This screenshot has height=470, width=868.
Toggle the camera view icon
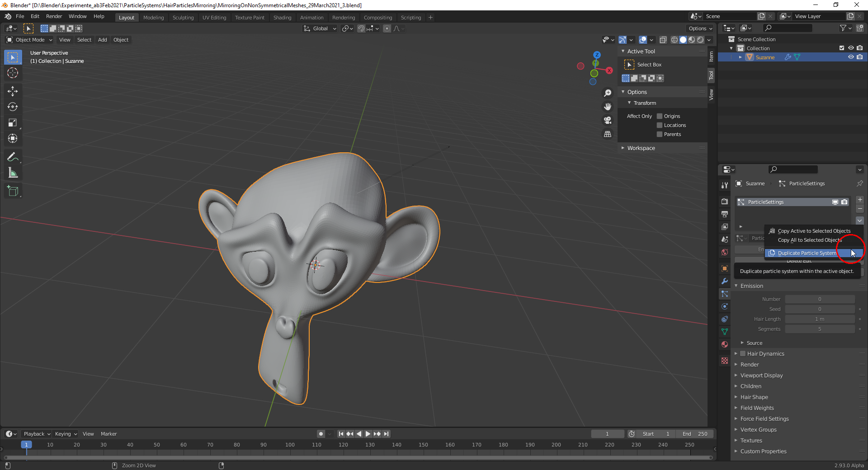click(x=608, y=120)
